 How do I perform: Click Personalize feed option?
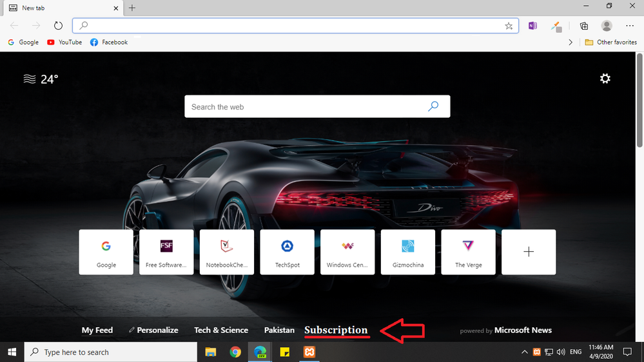pyautogui.click(x=153, y=330)
